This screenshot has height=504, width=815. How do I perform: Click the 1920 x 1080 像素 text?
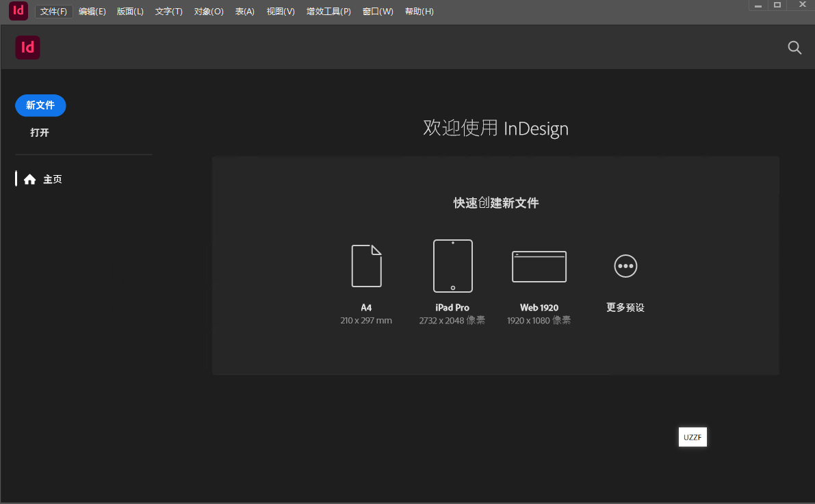point(539,321)
